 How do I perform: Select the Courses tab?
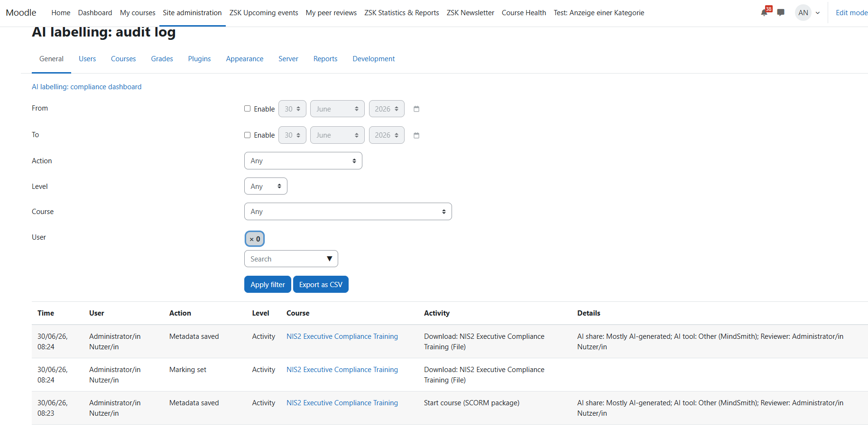click(123, 59)
